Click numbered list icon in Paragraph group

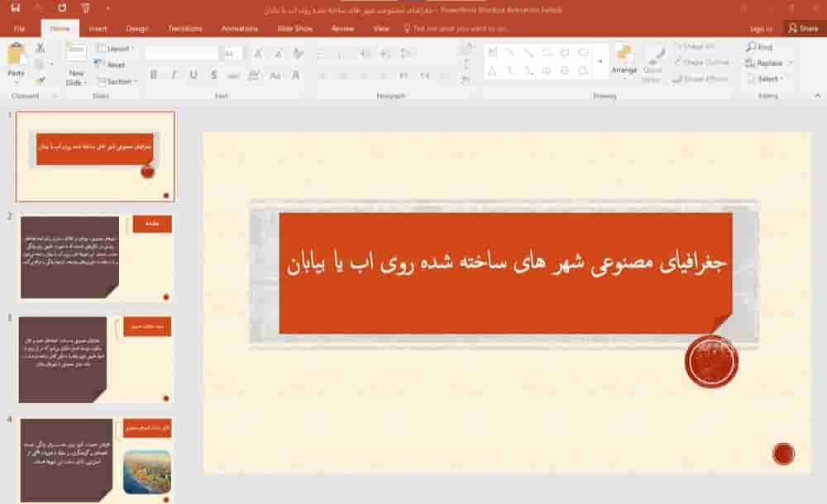pos(343,54)
